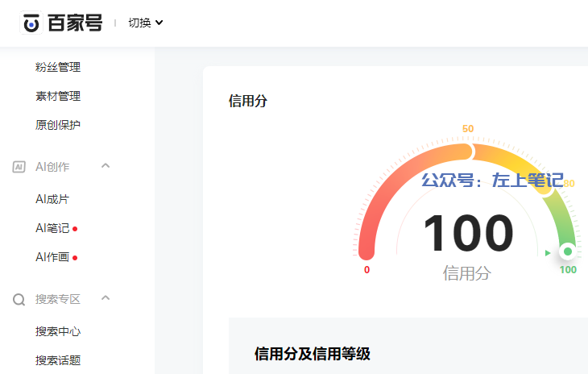Click the AI创作 section icon
This screenshot has width=588, height=374.
pyautogui.click(x=19, y=167)
